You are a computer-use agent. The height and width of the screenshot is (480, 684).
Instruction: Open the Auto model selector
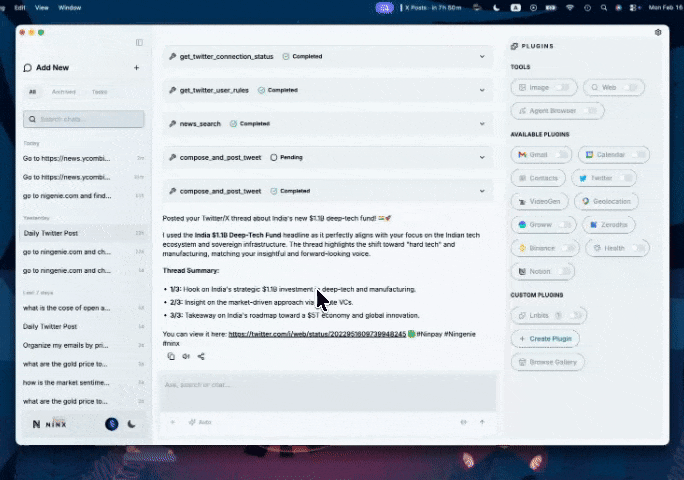(200, 422)
